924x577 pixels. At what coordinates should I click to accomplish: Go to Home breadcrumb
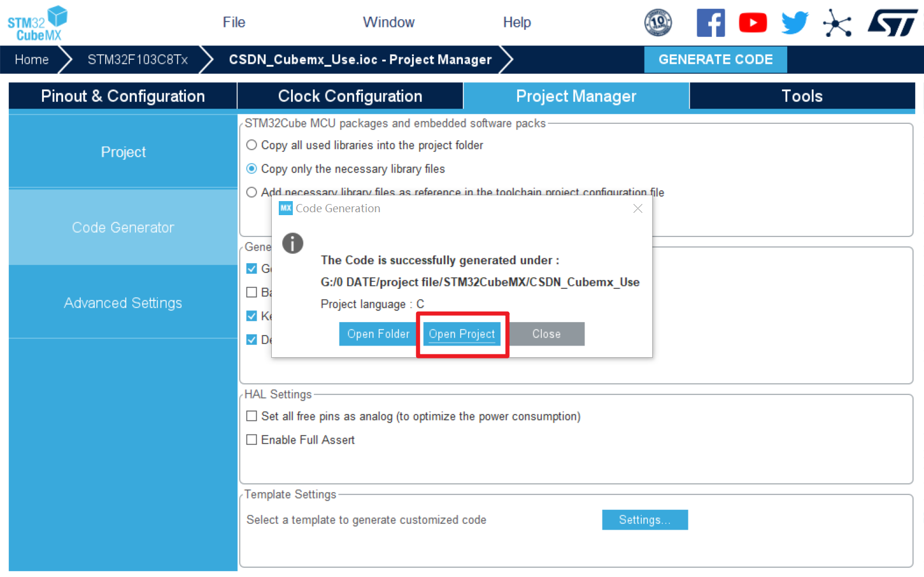(32, 60)
